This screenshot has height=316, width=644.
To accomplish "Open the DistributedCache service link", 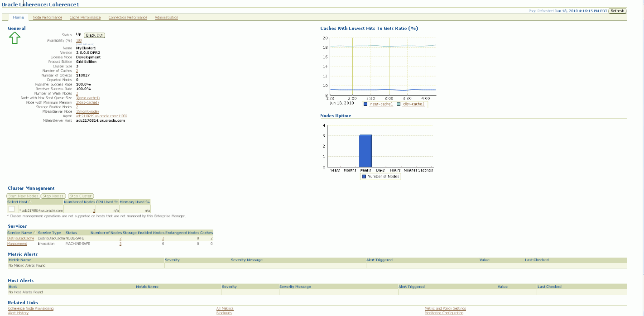I will [x=20, y=238].
